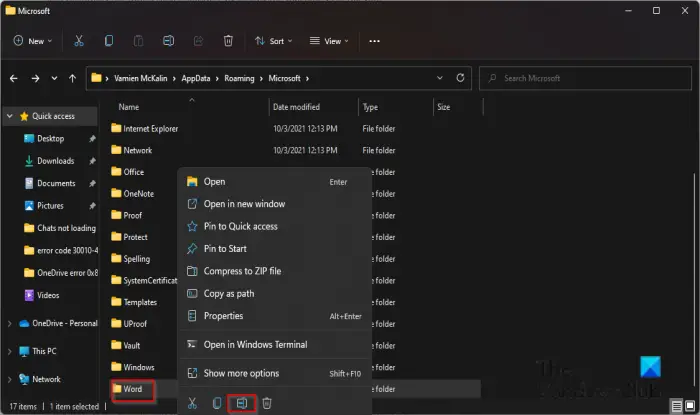Select the Chats not loading folder
This screenshot has height=415, width=700.
pyautogui.click(x=66, y=228)
